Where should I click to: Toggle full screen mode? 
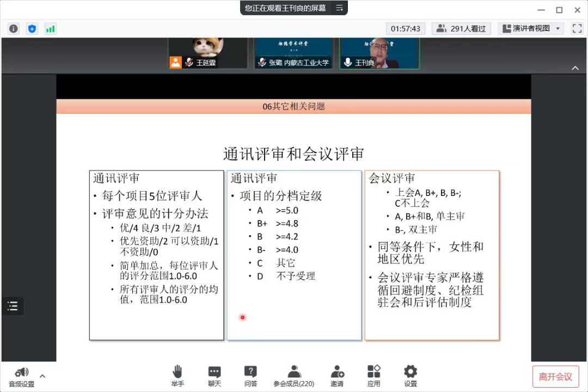point(577,29)
